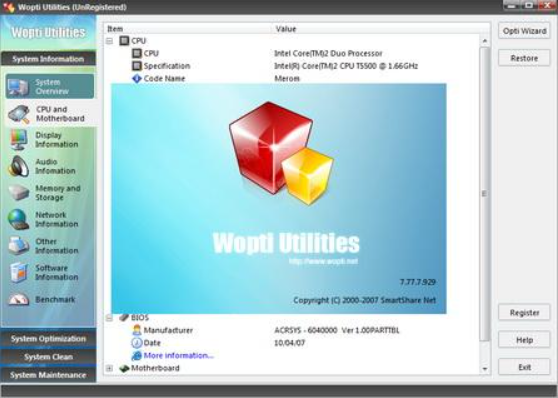Click the BIOS chip icon
The height and width of the screenshot is (398, 558).
[x=124, y=318]
